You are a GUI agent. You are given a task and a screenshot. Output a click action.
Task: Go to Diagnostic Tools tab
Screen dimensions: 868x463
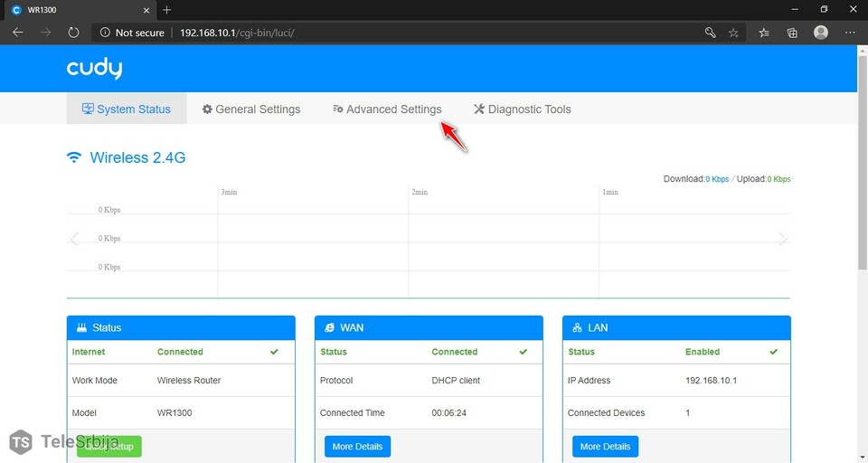coord(523,109)
